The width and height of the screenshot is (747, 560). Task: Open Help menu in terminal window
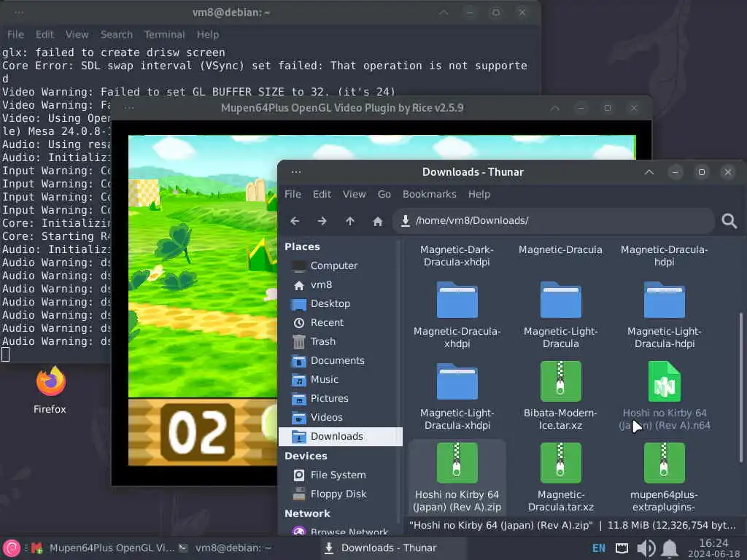(208, 34)
